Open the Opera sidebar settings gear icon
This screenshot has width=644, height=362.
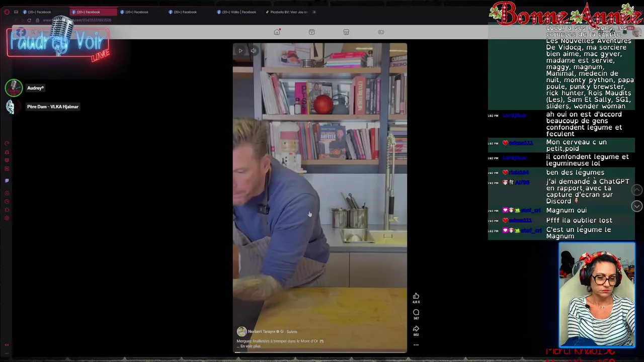coord(7,218)
